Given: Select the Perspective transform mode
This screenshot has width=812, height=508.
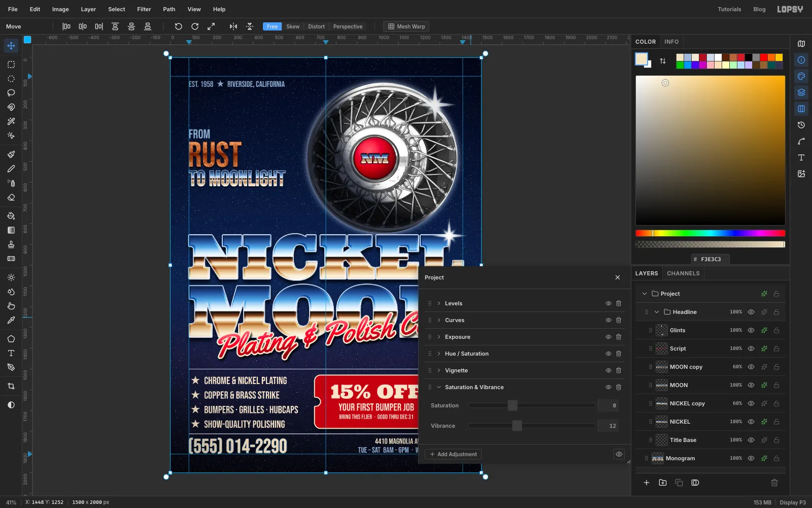Looking at the screenshot, I should (x=348, y=26).
